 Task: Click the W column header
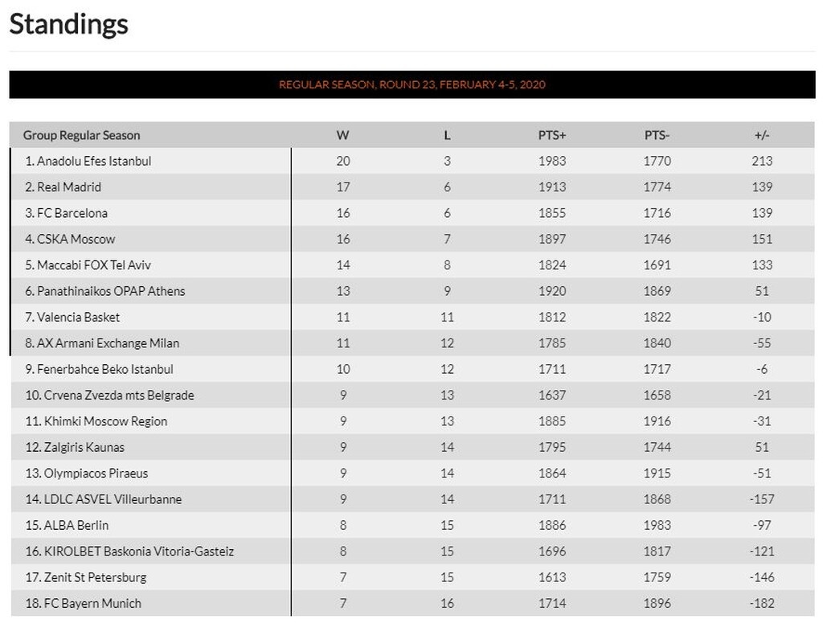click(x=342, y=135)
